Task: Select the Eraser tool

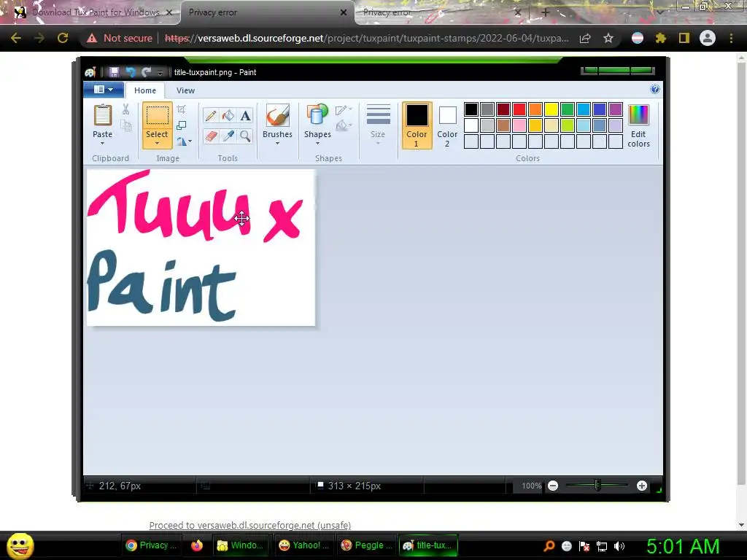Action: [211, 136]
